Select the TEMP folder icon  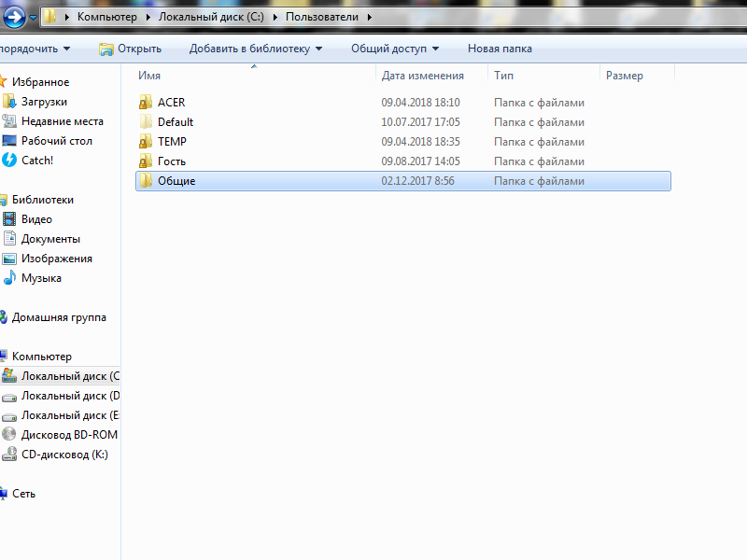coord(146,142)
